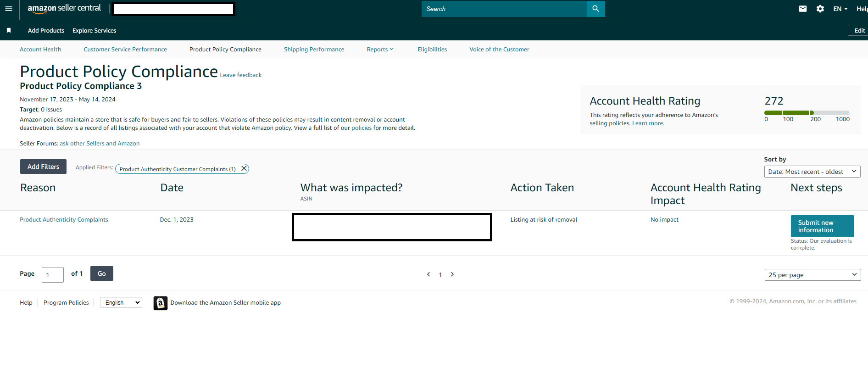Image resolution: width=868 pixels, height=373 pixels.
Task: Click the bookmark icon in toolbar
Action: pos(9,30)
